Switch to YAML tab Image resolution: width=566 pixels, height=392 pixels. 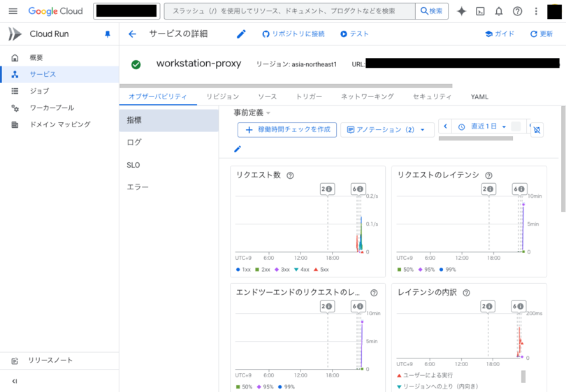[x=479, y=96]
